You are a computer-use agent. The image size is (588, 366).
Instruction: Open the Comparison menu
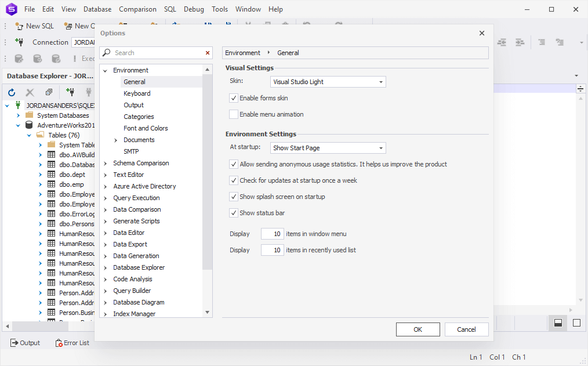(x=137, y=9)
